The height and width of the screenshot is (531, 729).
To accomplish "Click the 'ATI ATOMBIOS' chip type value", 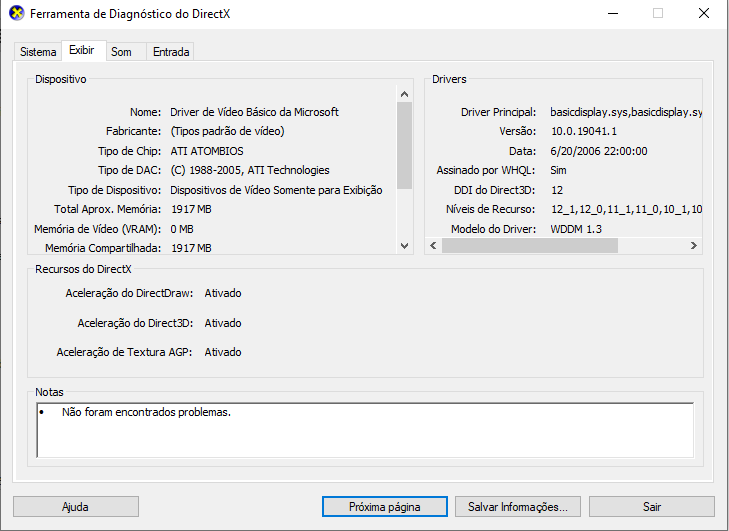I will tap(207, 151).
